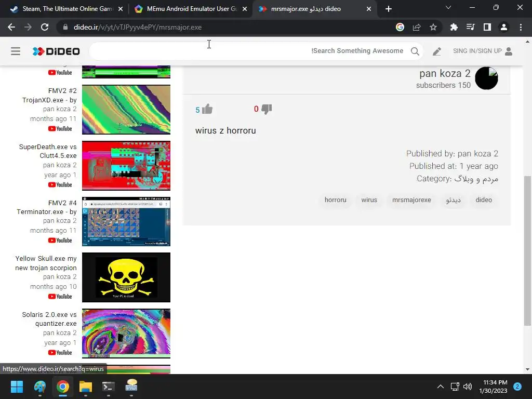Open SuperDeath.exe vs Clutt4.5.exe title
This screenshot has width=532, height=399.
pos(48,151)
